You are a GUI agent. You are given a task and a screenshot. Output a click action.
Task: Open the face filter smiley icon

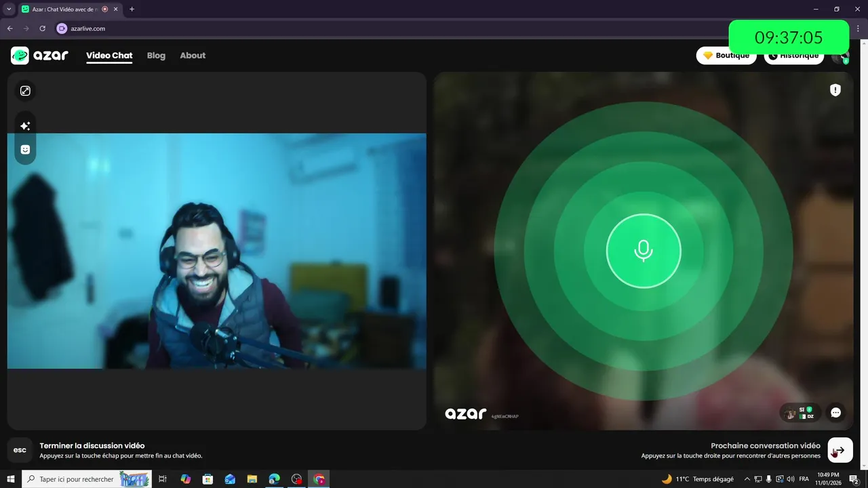tap(25, 150)
